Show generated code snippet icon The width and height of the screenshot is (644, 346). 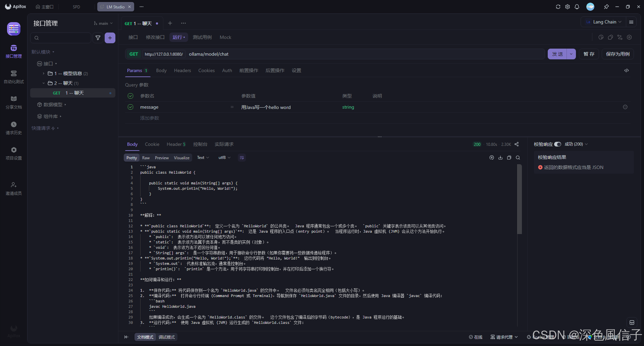tap(627, 70)
